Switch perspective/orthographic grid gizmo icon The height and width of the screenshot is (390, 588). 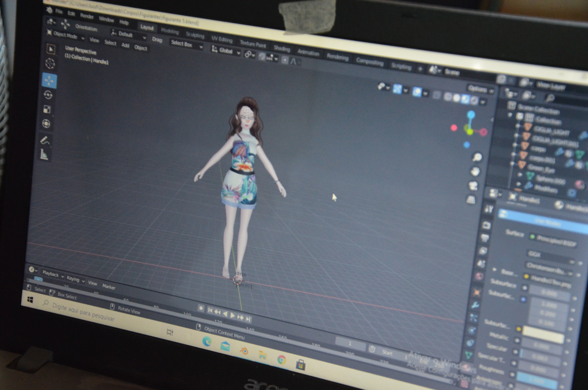[471, 199]
